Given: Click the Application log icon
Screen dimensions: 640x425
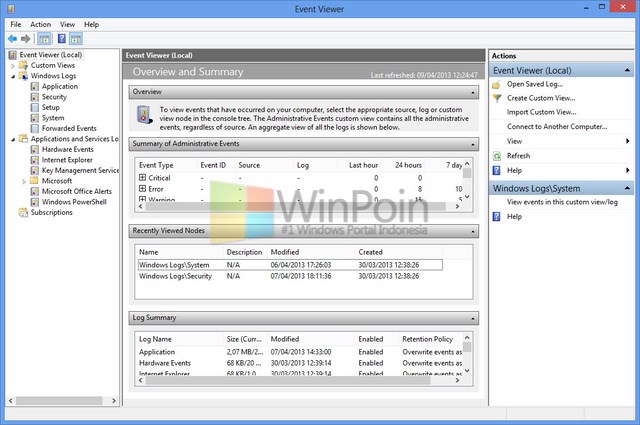Looking at the screenshot, I should 35,87.
